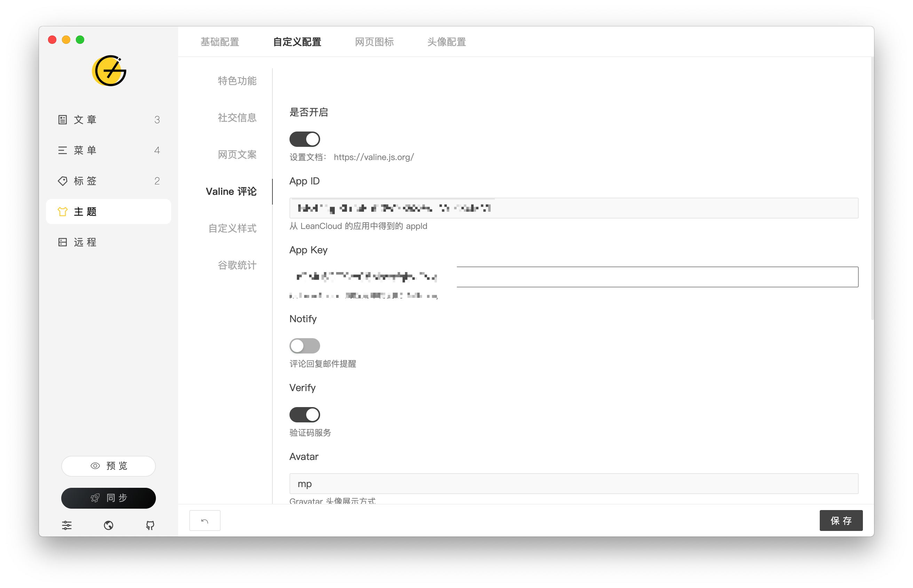
Task: Open the GitHub icon link
Action: click(x=150, y=525)
